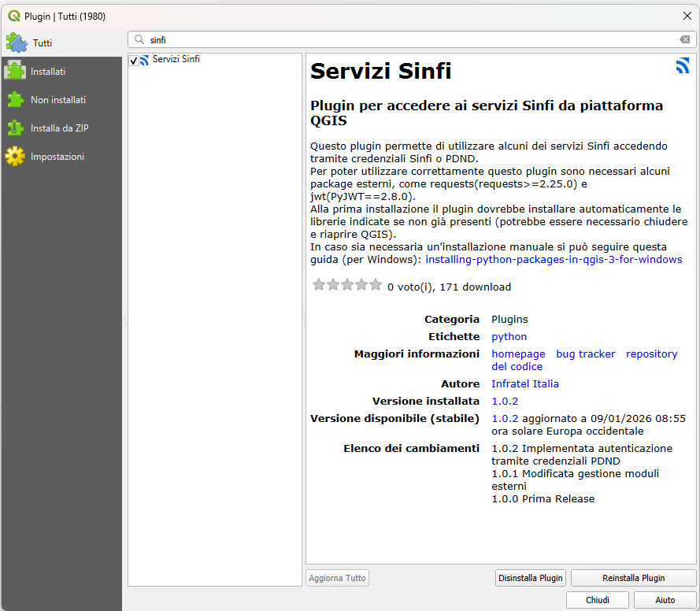700x611 pixels.
Task: Click the python etichetta link
Action: click(x=509, y=336)
